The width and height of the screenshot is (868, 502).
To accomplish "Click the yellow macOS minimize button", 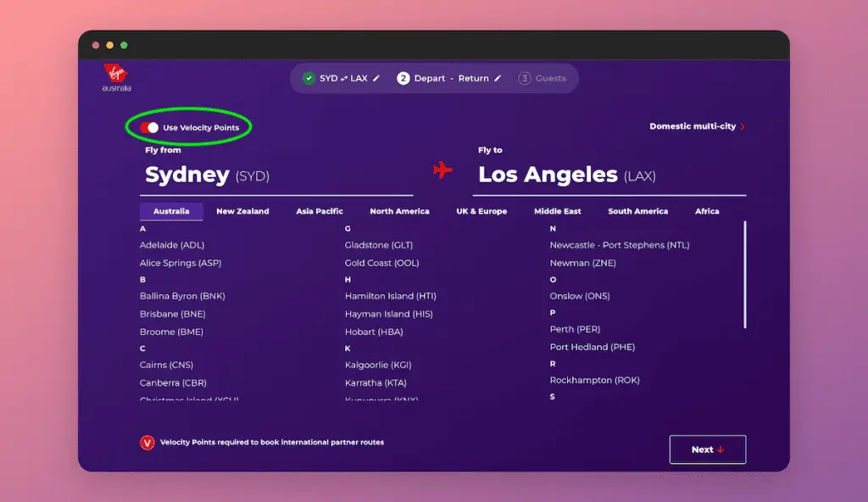I will pos(109,45).
